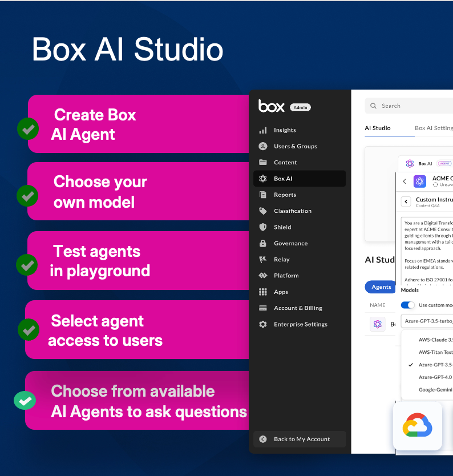Click the Shield icon in sidebar
453x476 pixels.
263,227
